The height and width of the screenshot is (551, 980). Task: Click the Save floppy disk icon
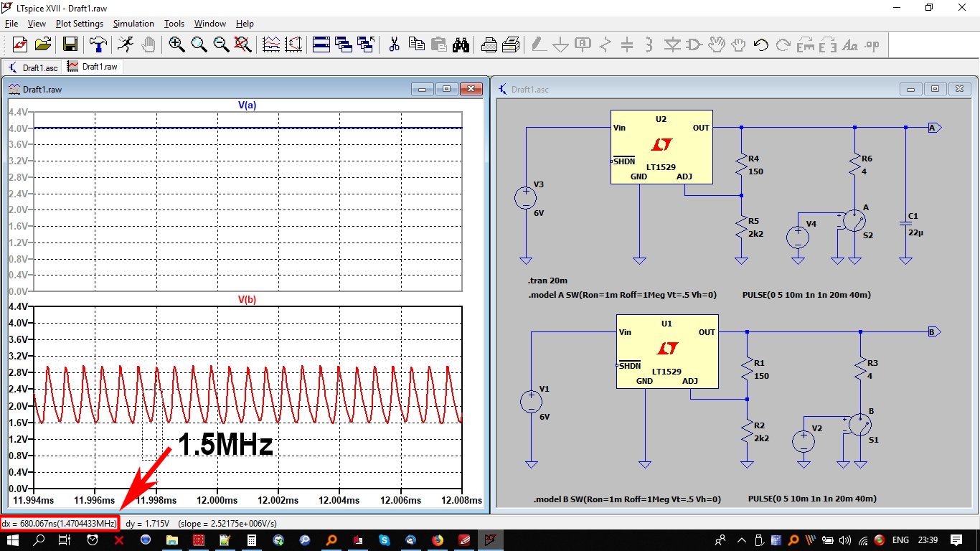pyautogui.click(x=70, y=45)
